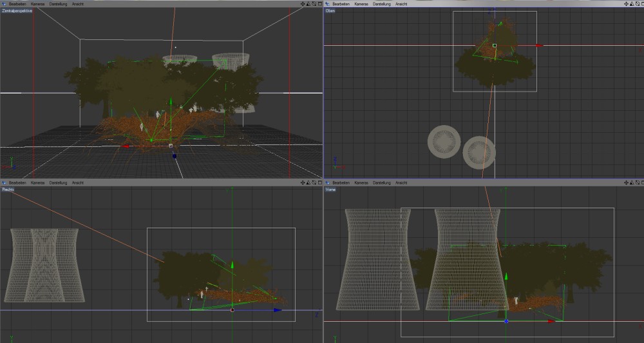Open the Bearbeiten menu in the perspective viewport
Image resolution: width=644 pixels, height=343 pixels.
coord(17,4)
